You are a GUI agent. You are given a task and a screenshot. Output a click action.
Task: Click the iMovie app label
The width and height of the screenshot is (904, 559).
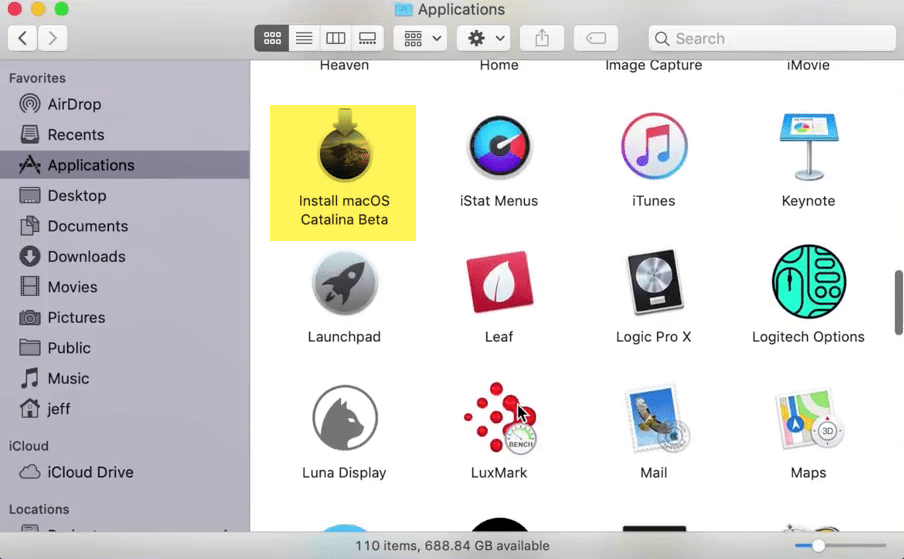point(808,65)
